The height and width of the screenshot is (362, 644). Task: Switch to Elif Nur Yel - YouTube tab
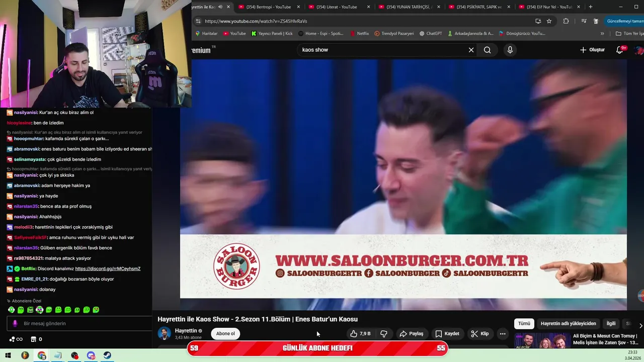(x=549, y=7)
